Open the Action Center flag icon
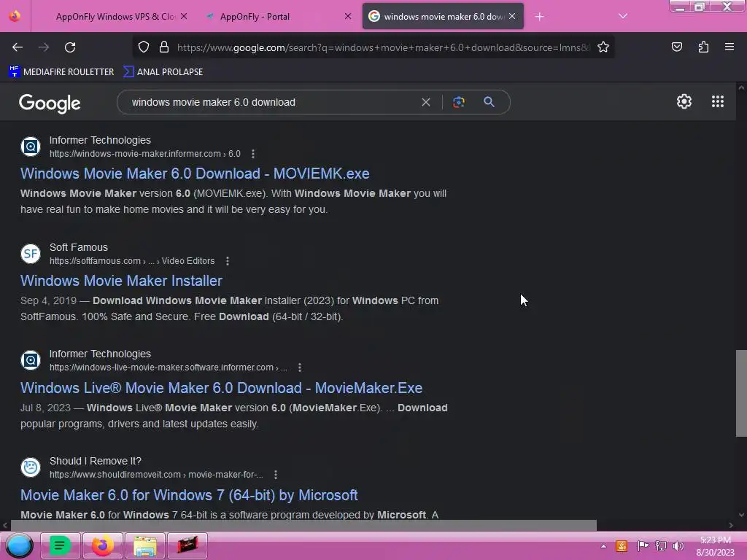 point(643,546)
